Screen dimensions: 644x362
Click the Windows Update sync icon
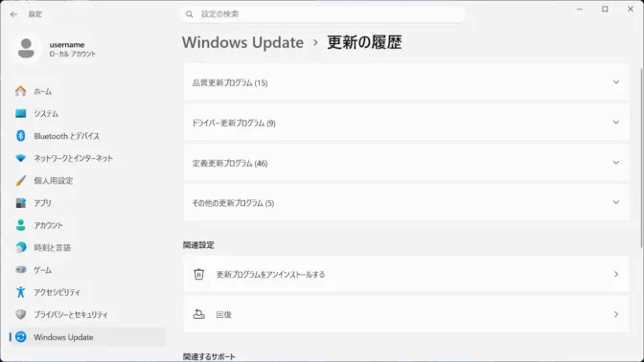tap(20, 337)
